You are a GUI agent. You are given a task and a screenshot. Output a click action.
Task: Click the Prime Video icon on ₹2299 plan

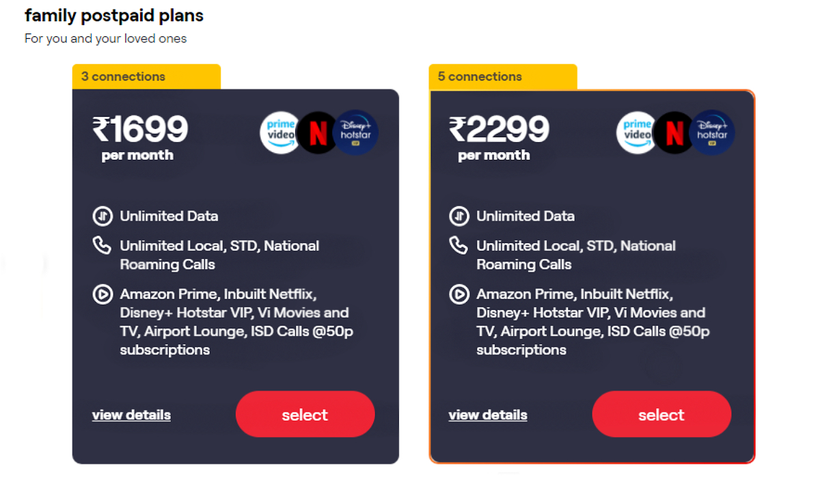click(x=636, y=131)
